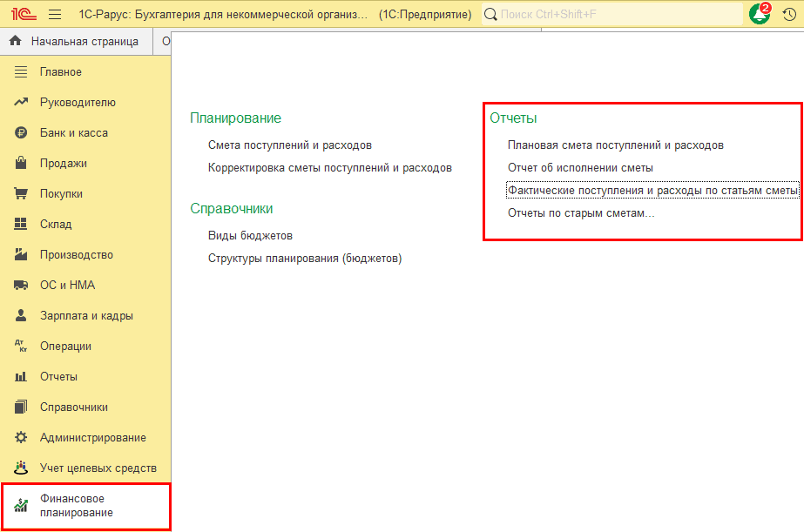Click the Администрирование gear icon

click(22, 438)
